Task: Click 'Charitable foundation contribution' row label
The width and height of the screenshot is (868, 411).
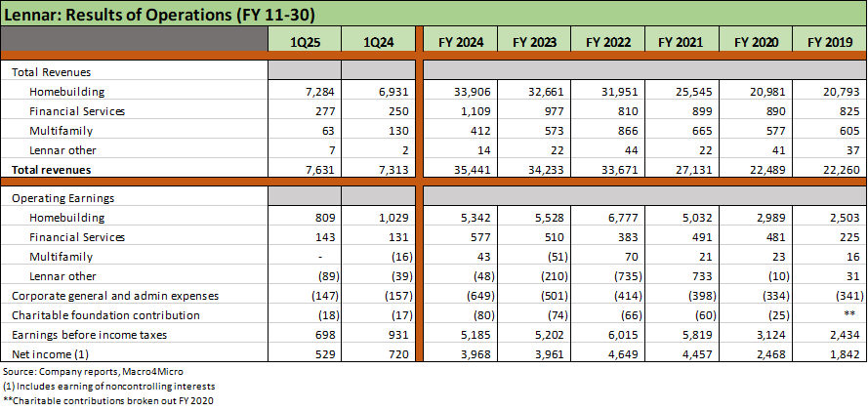Action: (x=105, y=315)
